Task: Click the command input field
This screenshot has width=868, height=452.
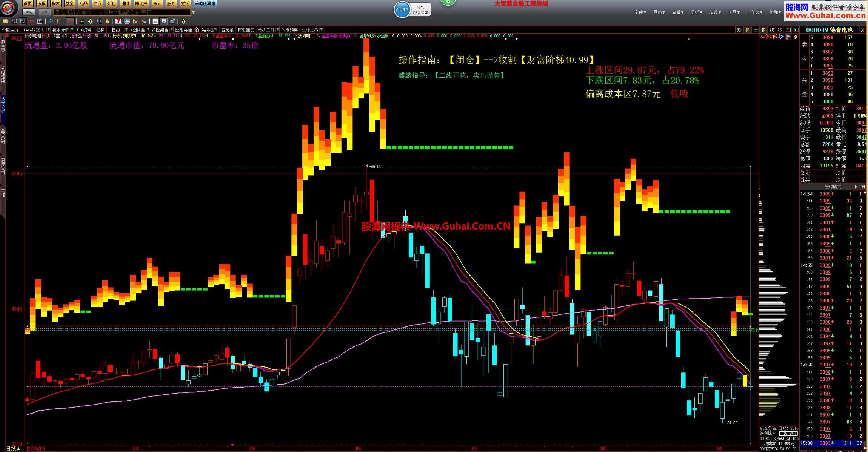Action: [121, 12]
